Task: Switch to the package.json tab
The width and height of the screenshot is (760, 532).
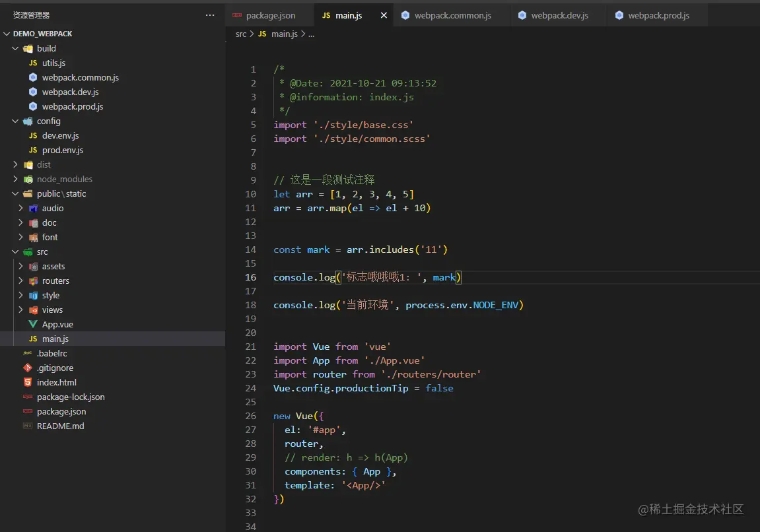Action: [x=270, y=15]
